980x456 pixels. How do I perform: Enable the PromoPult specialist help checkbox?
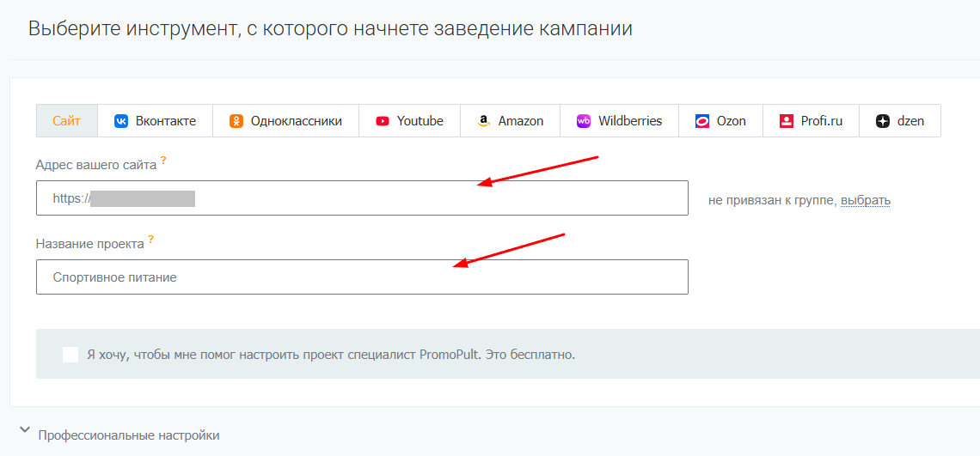70,354
